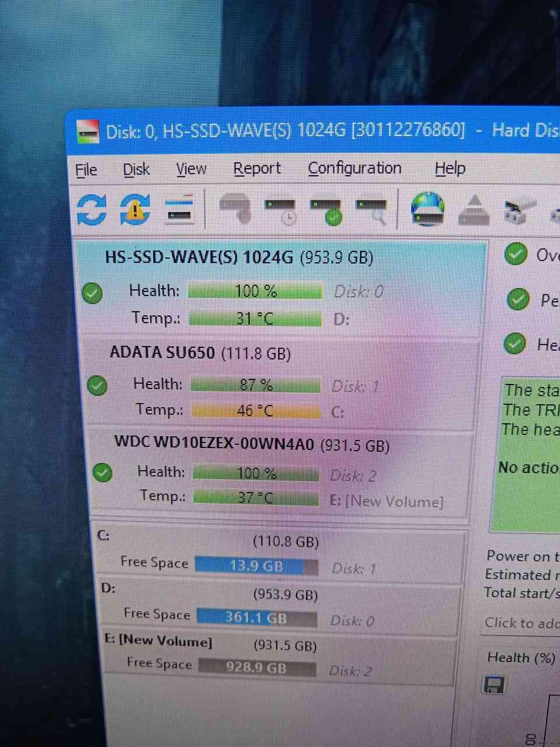The image size is (560, 747).
Task: Click the "Power on t" label text
Action: click(523, 556)
